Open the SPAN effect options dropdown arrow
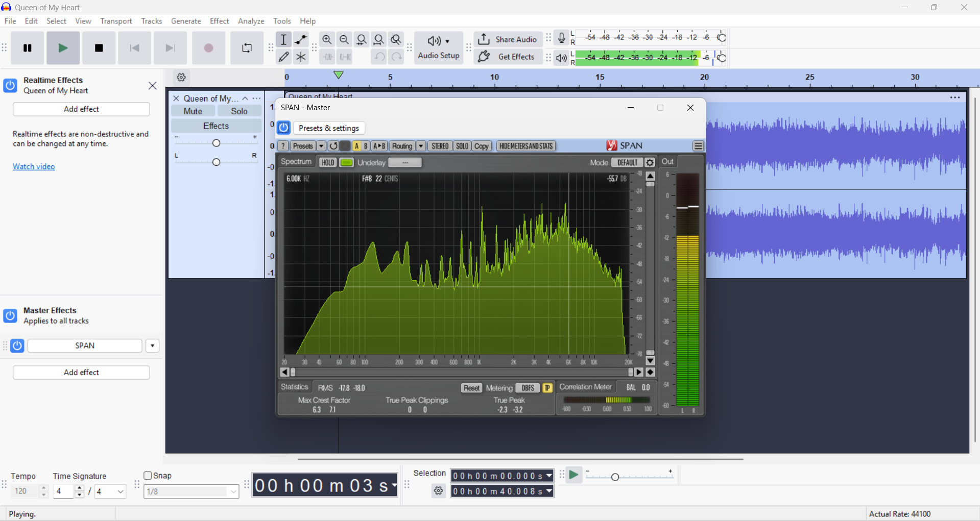980x521 pixels. (x=153, y=346)
